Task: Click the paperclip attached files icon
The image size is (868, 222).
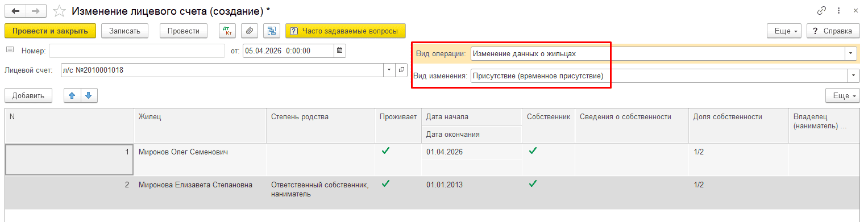Action: (x=249, y=31)
